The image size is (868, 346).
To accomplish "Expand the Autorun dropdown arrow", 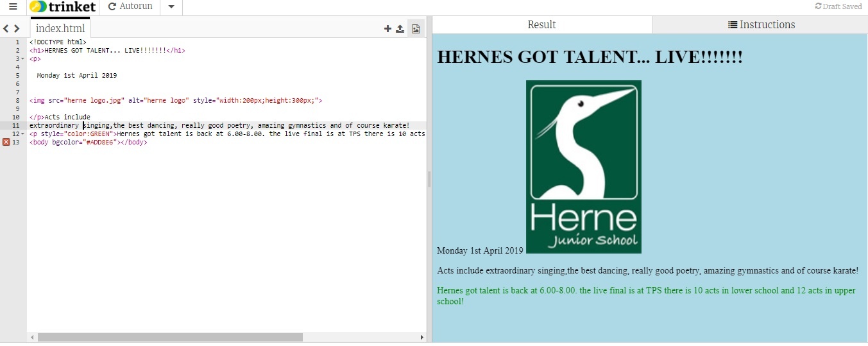I will coord(171,7).
